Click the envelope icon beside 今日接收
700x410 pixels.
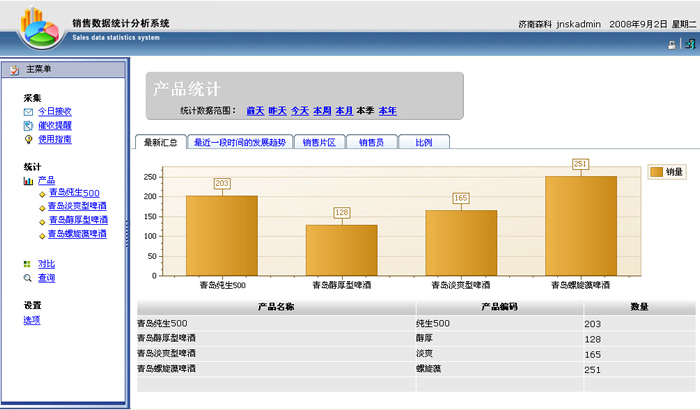28,112
